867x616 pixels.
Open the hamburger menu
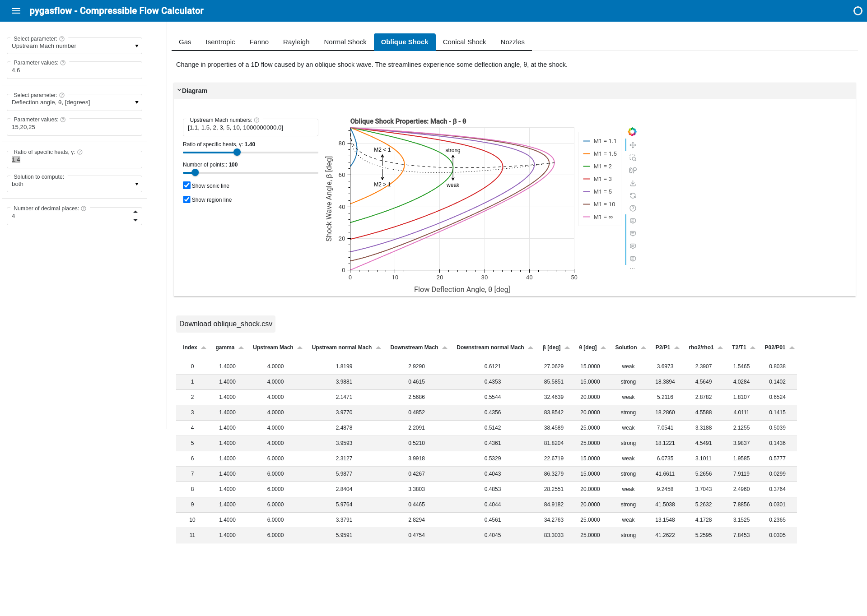16,11
